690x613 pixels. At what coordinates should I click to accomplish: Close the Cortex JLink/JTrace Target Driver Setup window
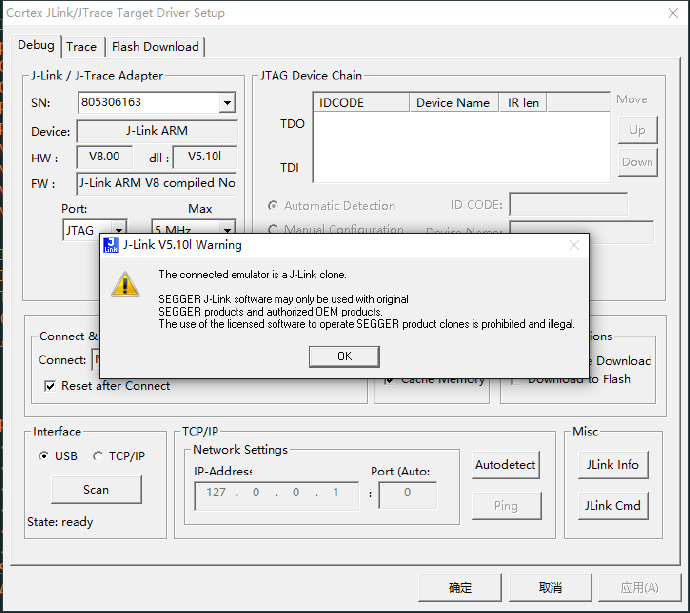pos(673,13)
